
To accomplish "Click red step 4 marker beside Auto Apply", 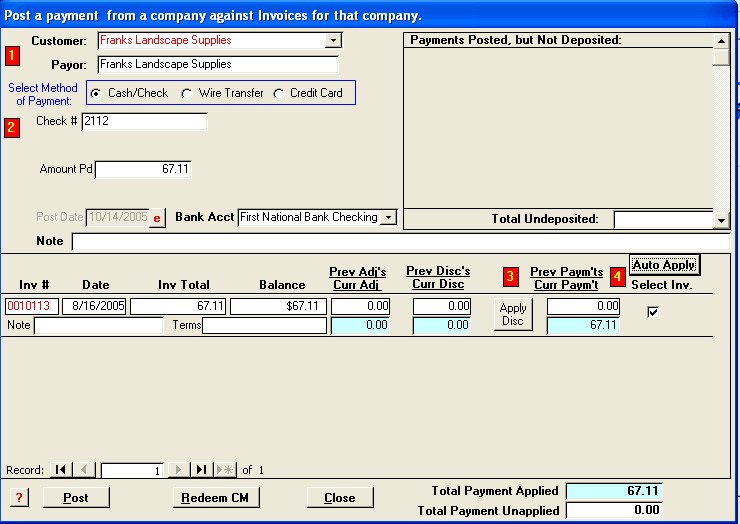I will [x=618, y=276].
